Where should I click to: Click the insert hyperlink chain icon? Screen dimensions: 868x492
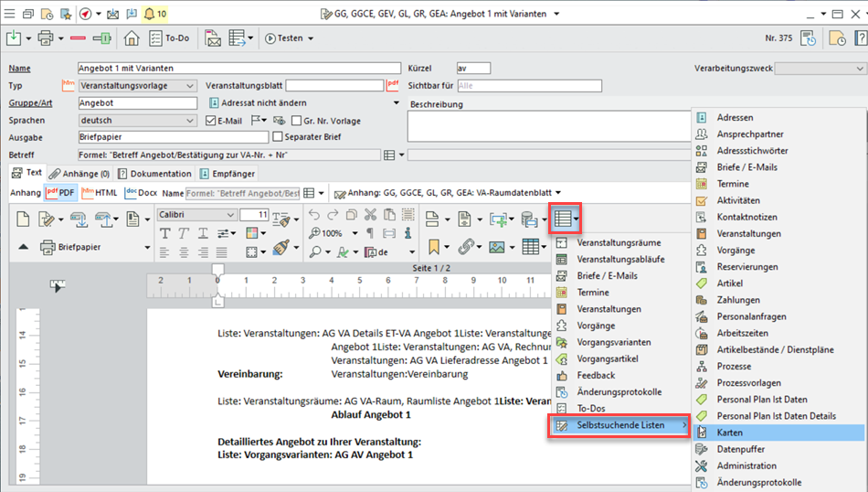(x=466, y=247)
